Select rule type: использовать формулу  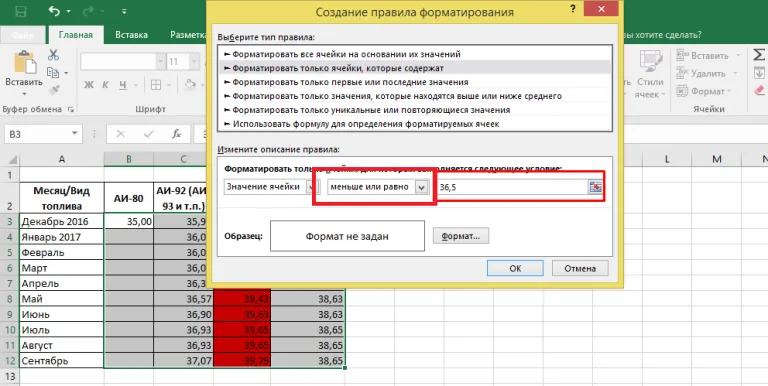415,124
